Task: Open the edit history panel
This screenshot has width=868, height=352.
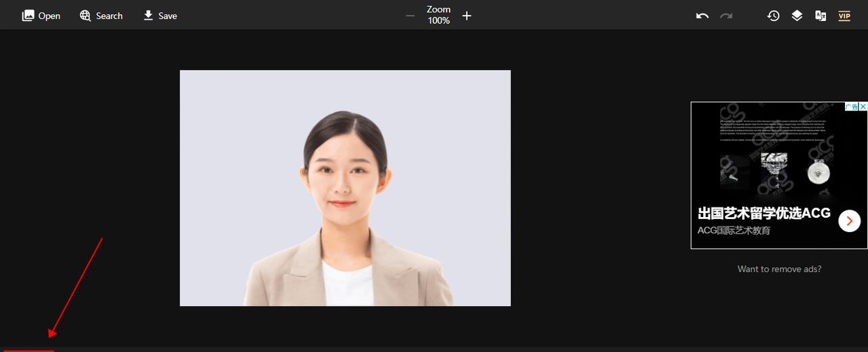Action: (x=773, y=16)
